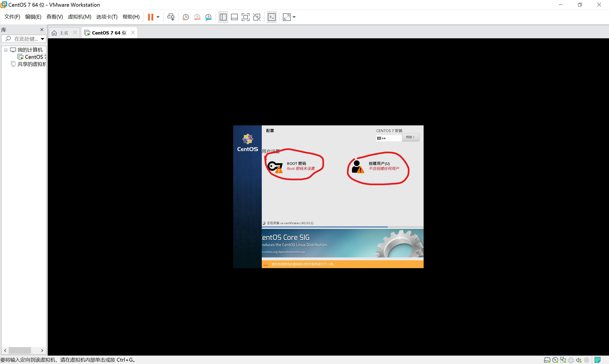
Task: Collapse the 我的计算机 tree node
Action: tap(6, 50)
